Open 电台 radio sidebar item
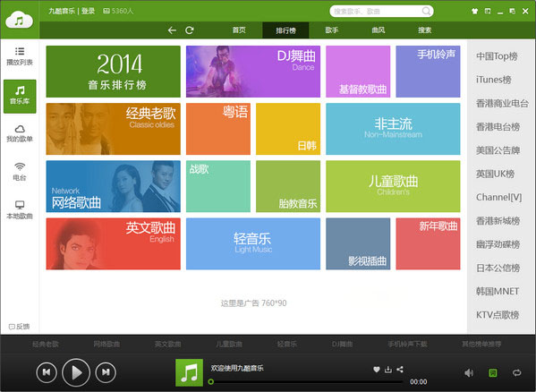Image resolution: width=536 pixels, height=392 pixels. [x=20, y=172]
